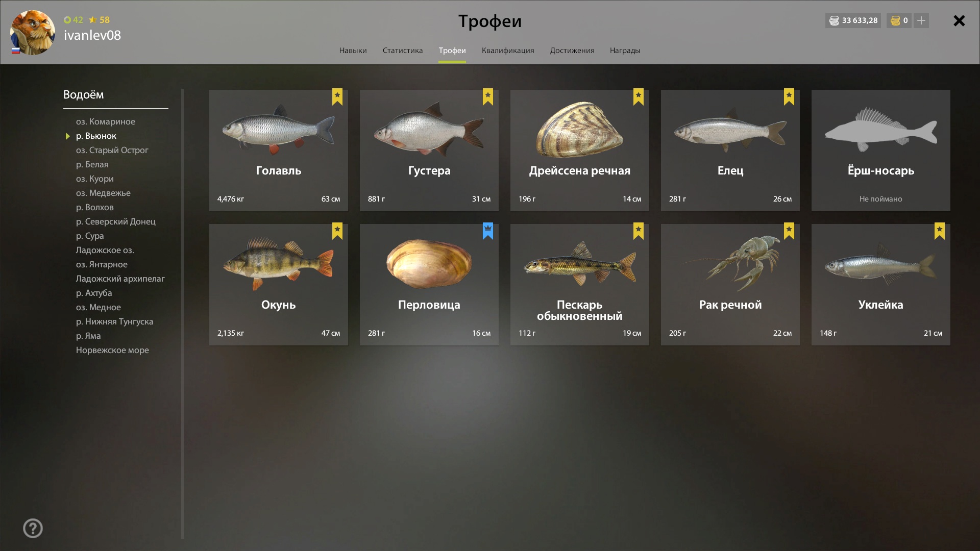The height and width of the screenshot is (551, 980).
Task: Select Ладожский архипелаг location
Action: pos(120,279)
